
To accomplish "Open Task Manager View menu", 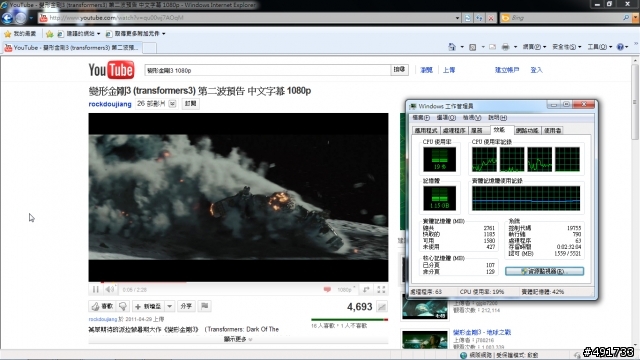I will (x=471, y=118).
